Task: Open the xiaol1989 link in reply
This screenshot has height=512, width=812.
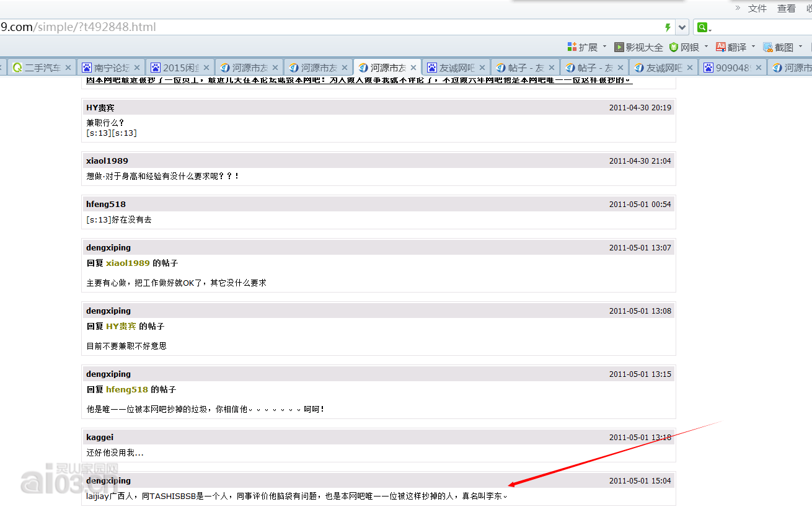Action: coord(128,263)
